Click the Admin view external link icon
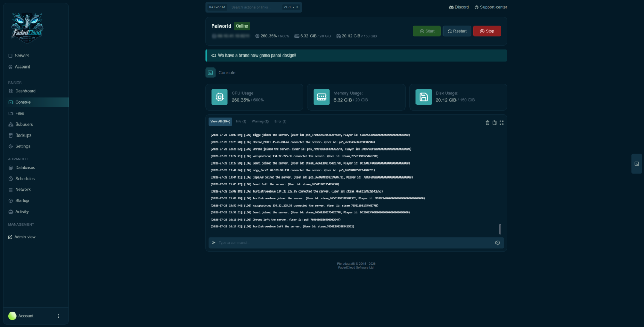Image resolution: width=644 pixels, height=327 pixels. [x=10, y=237]
